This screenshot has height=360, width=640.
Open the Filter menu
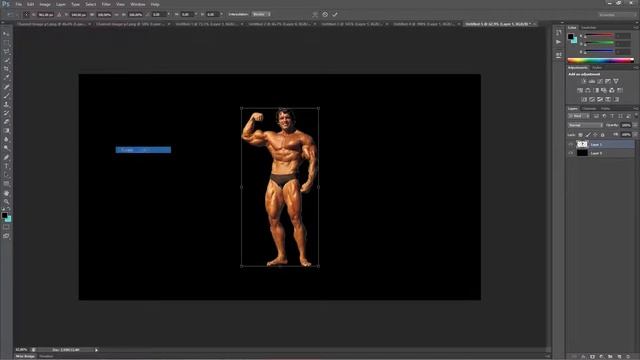point(106,4)
